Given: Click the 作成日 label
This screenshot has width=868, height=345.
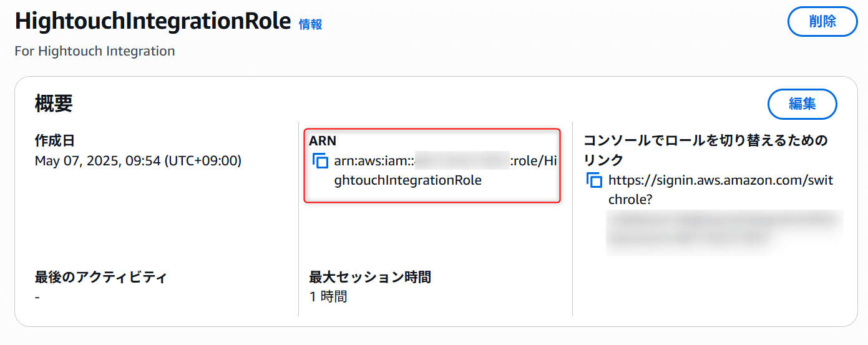Looking at the screenshot, I should click(x=55, y=141).
